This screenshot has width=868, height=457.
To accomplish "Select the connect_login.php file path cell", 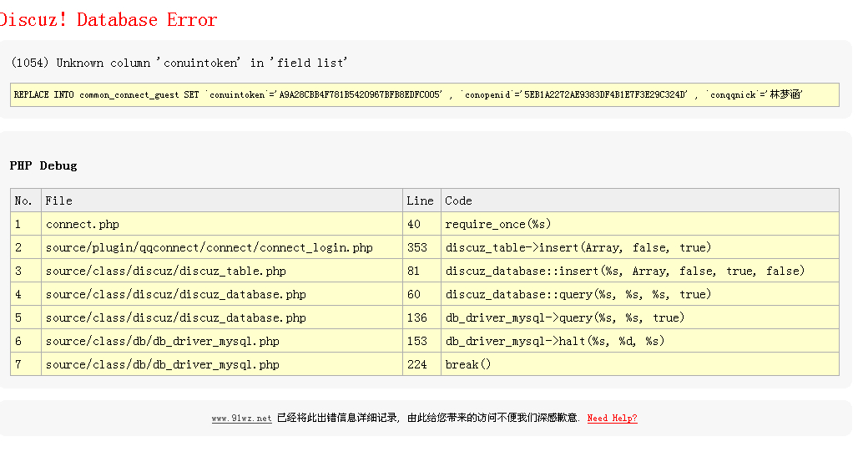I will [x=222, y=247].
